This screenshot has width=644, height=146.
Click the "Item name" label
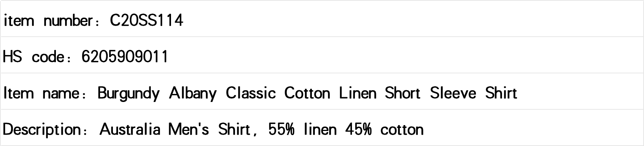click(42, 93)
